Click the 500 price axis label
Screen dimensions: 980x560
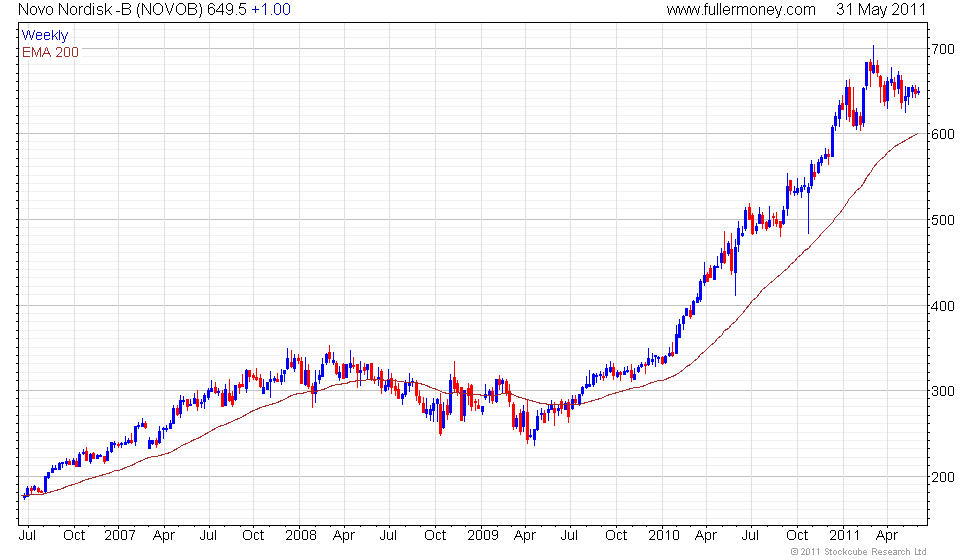click(x=942, y=220)
